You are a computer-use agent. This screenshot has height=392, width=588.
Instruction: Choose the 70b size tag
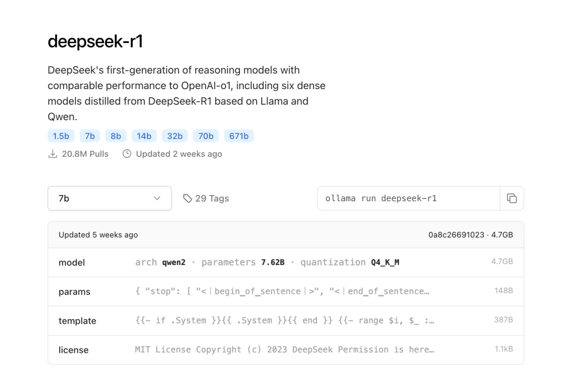coord(206,136)
